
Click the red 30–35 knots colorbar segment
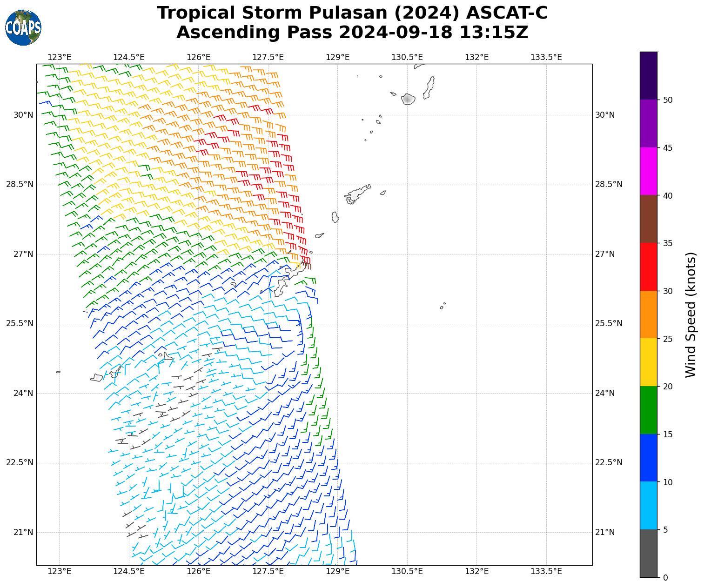pyautogui.click(x=648, y=267)
